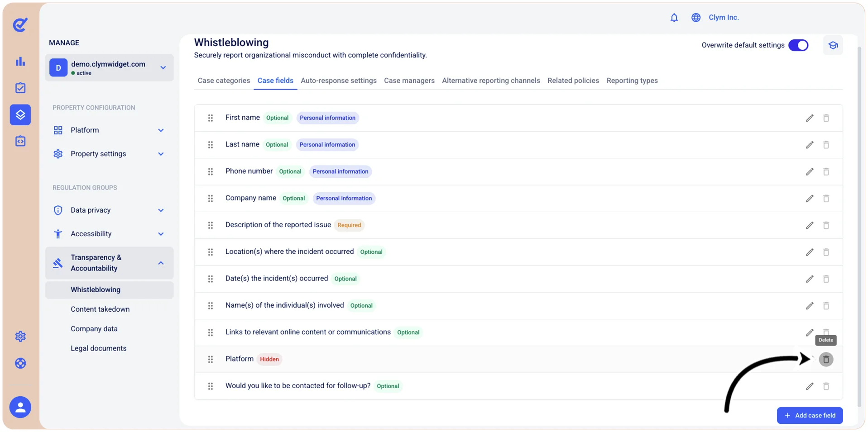Switch to the Related policies tab
Viewport: 868px width, 432px height.
tap(573, 81)
